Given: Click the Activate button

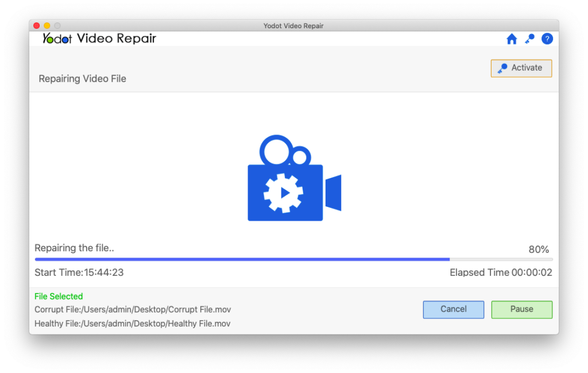Looking at the screenshot, I should pyautogui.click(x=521, y=68).
